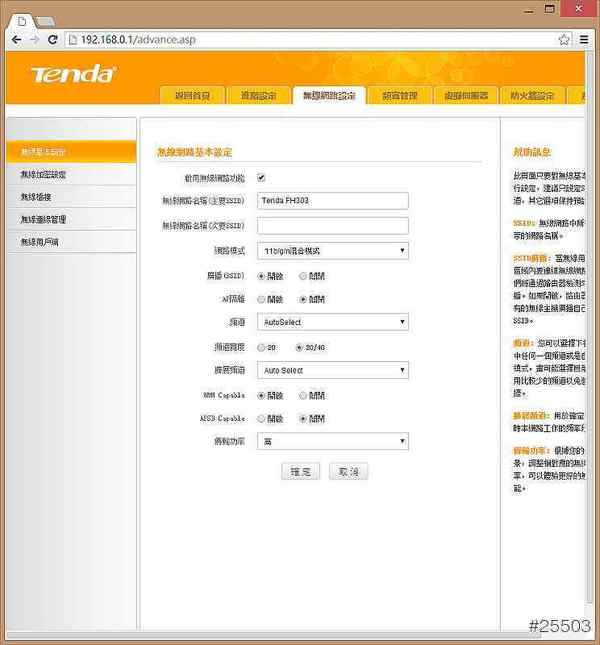The image size is (600, 645).
Task: Click the page icon in the address bar
Action: (x=73, y=39)
